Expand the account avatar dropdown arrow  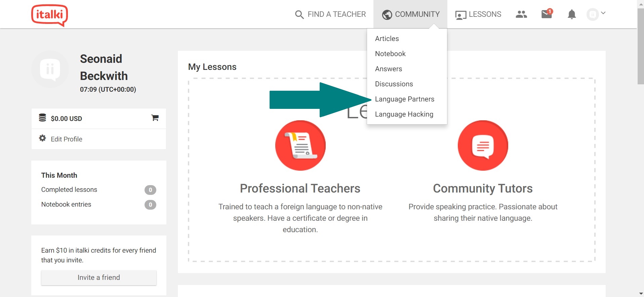[x=603, y=13]
